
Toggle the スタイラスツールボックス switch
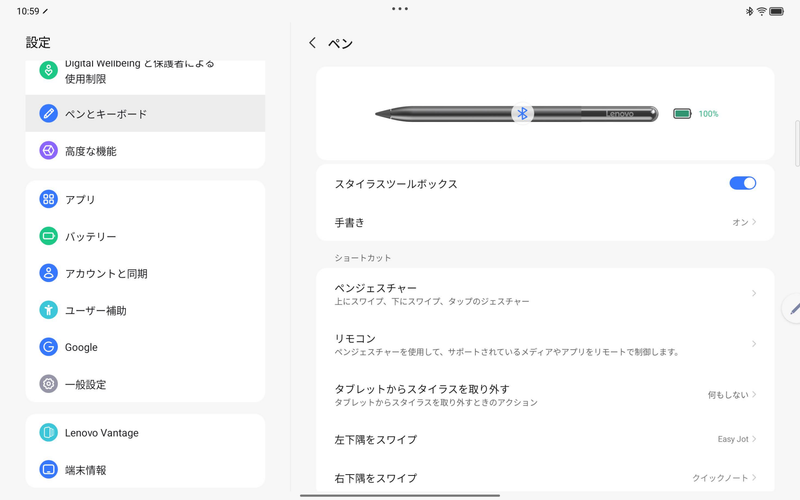pyautogui.click(x=742, y=183)
